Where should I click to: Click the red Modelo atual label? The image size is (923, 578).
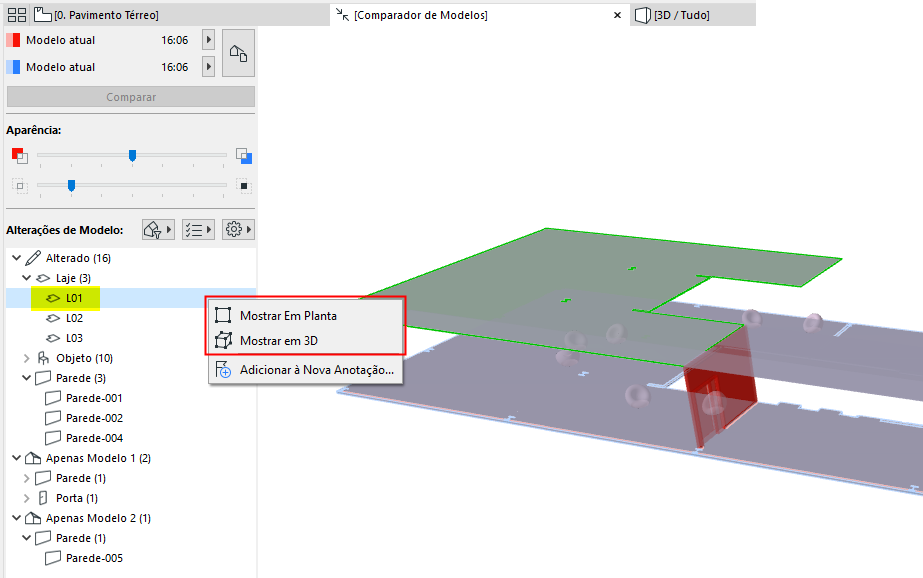(x=61, y=40)
